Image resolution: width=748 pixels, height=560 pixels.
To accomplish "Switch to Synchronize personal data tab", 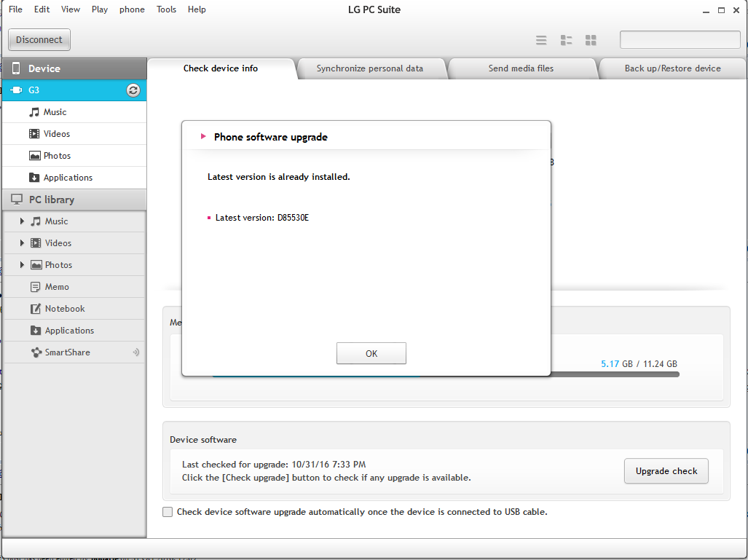I will [370, 68].
